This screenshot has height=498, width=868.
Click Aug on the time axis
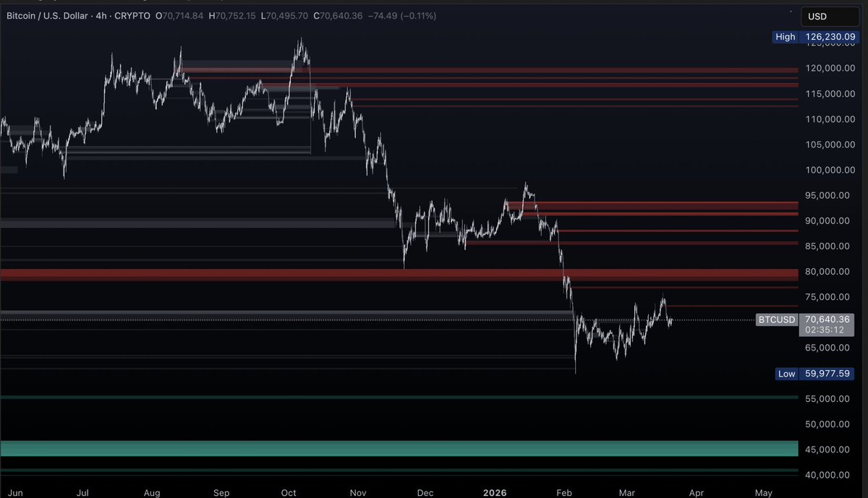pos(151,492)
